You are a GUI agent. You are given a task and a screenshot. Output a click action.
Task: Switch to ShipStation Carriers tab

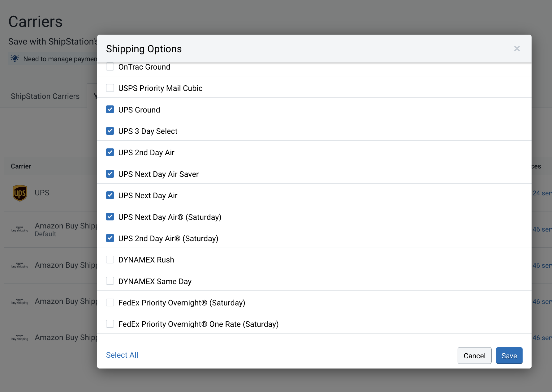tap(45, 96)
